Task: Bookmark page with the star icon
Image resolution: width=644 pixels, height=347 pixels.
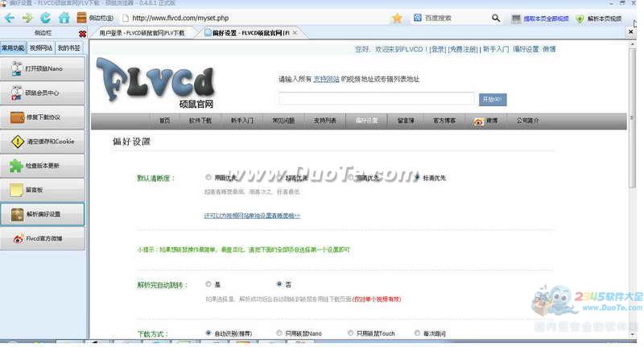Action: point(397,18)
